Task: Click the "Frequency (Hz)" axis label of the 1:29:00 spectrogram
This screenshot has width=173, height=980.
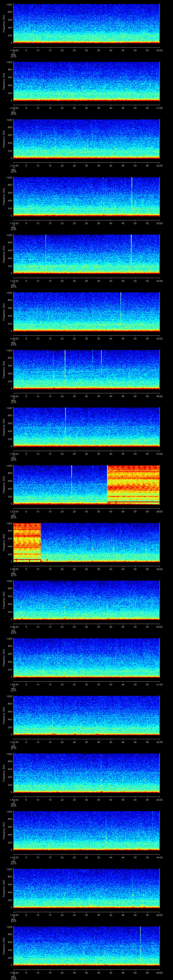Action: pyautogui.click(x=4, y=24)
